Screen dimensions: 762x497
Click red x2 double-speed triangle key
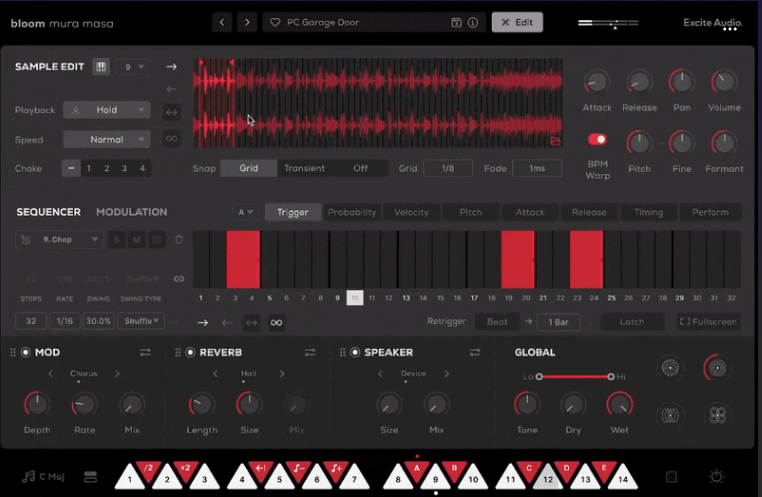(186, 470)
